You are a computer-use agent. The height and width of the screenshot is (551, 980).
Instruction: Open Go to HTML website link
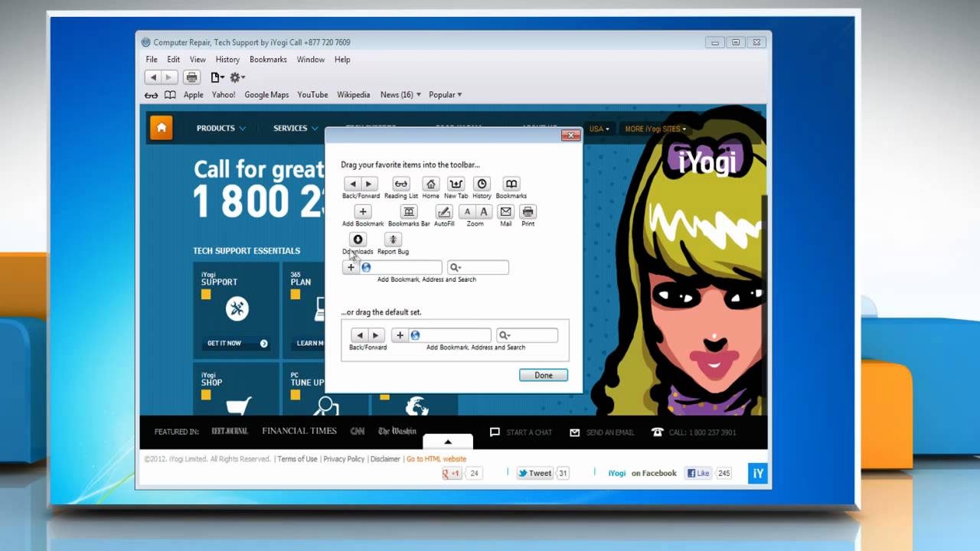click(x=436, y=459)
